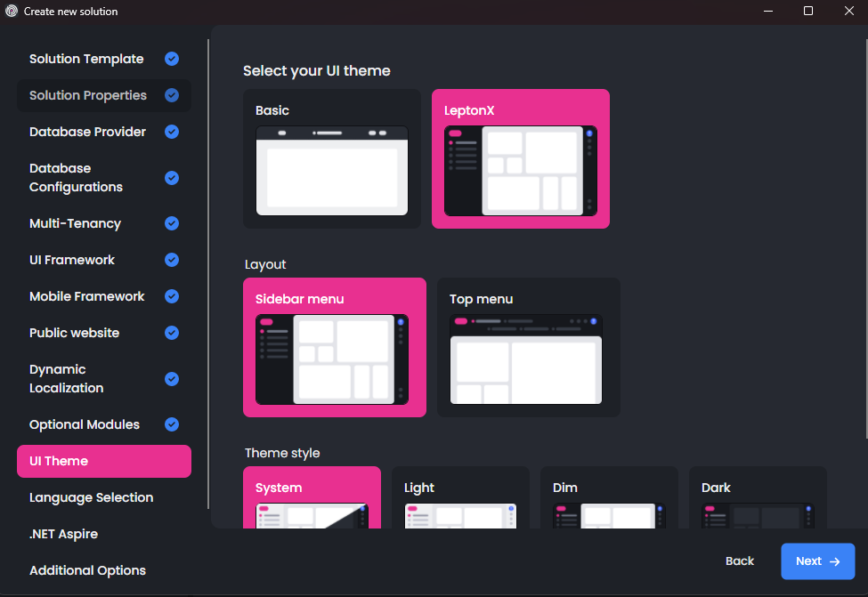
Task: Click the Back button
Action: coord(740,561)
